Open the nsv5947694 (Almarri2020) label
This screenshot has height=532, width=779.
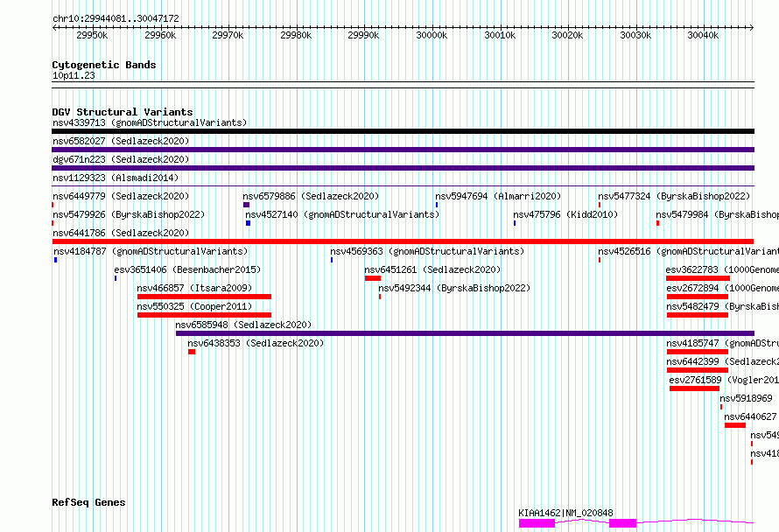[x=498, y=196]
